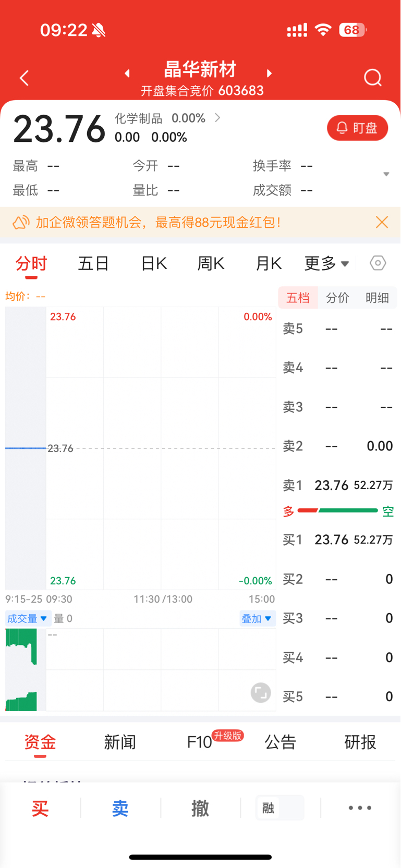Tap the red 买 buy button
Screen dimensions: 401x868
[40, 808]
